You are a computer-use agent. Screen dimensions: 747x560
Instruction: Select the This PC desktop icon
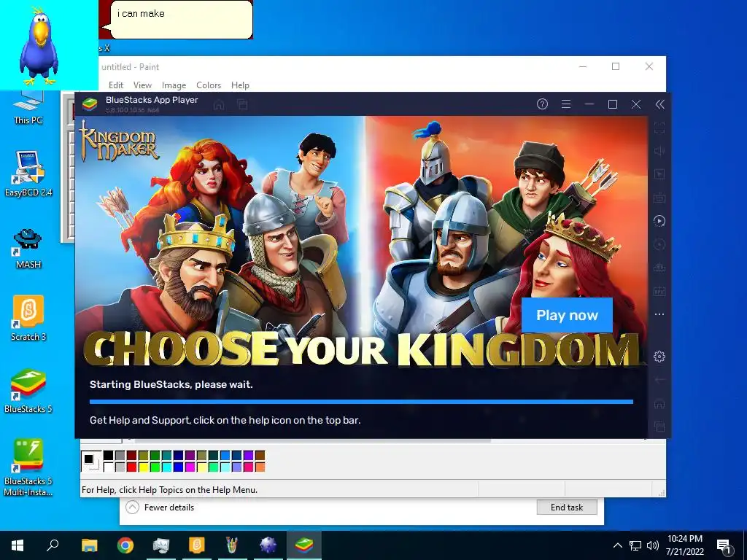tap(28, 109)
